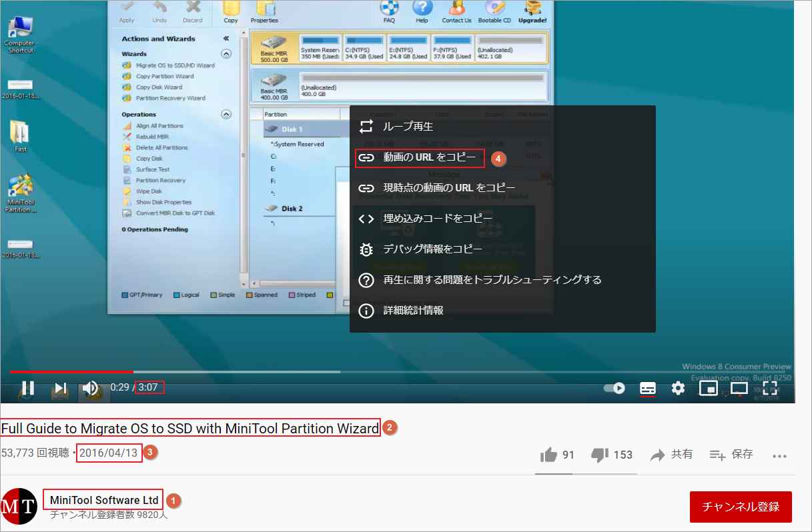
Task: Select the 402.1 GB Unallocated block
Action: click(x=510, y=48)
